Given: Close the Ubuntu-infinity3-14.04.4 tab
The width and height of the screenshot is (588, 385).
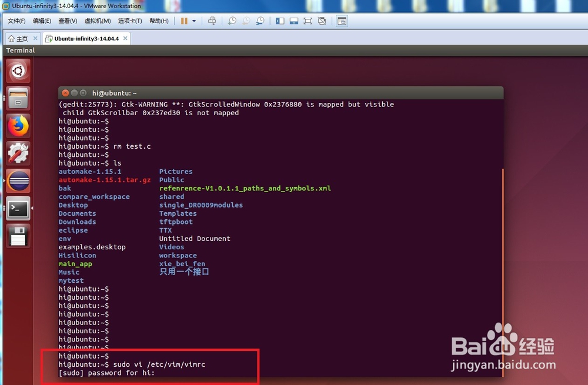Looking at the screenshot, I should click(x=125, y=38).
